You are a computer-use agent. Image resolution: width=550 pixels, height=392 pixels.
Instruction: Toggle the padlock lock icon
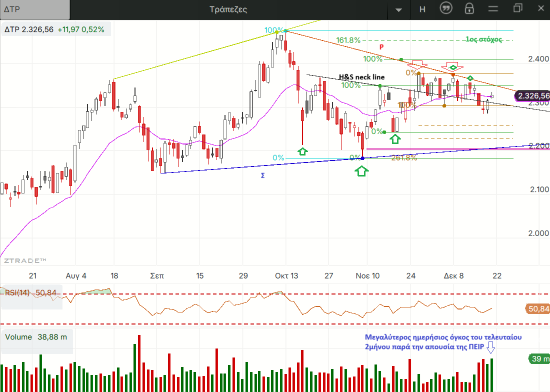(469, 9)
